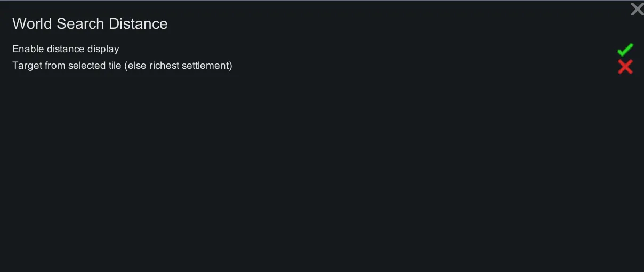Uncheck the enabled distance display setting
The height and width of the screenshot is (272, 644).
625,50
